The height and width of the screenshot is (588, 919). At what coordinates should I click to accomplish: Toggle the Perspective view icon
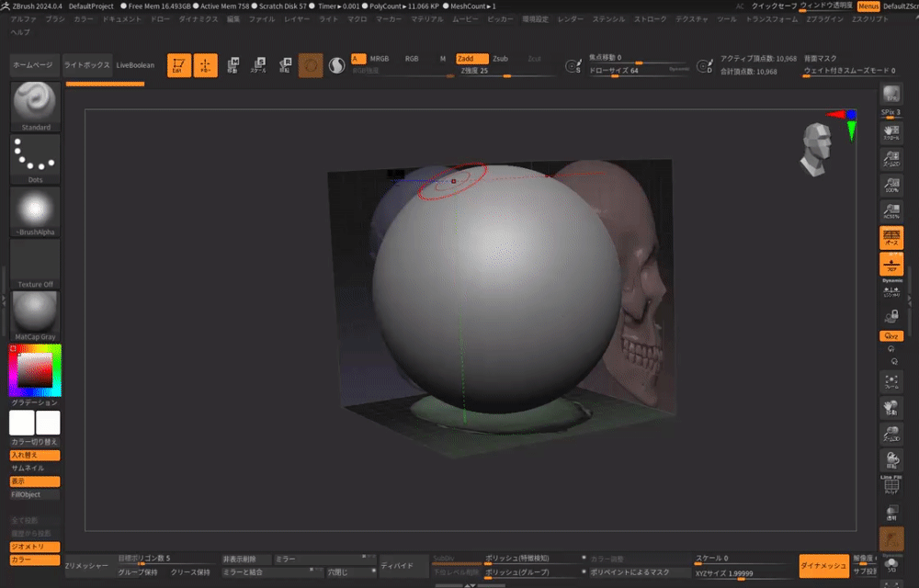pos(891,238)
